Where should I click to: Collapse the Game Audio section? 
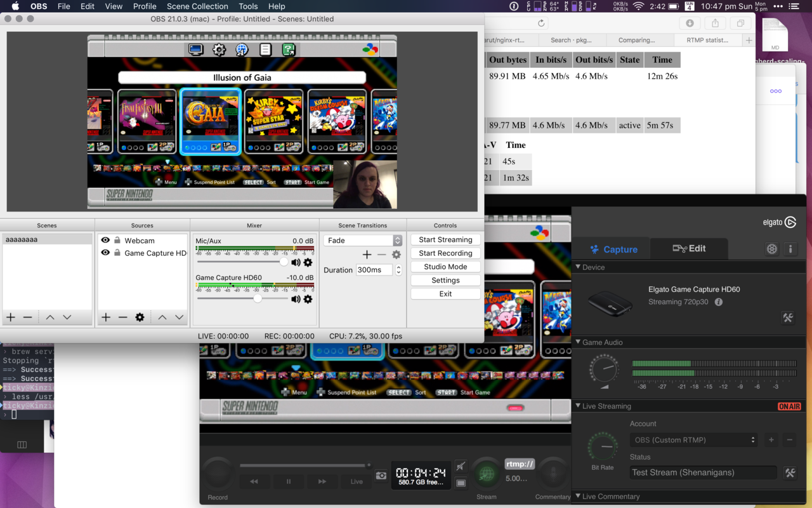(578, 342)
